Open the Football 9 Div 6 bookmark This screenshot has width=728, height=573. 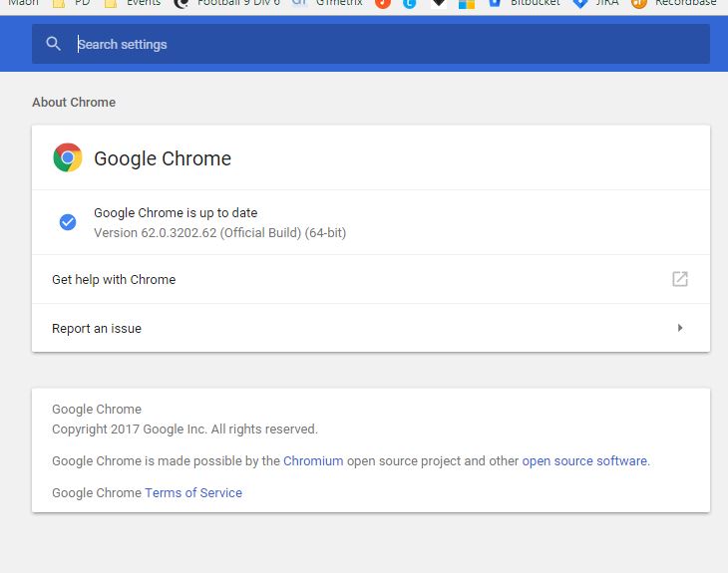point(227,4)
